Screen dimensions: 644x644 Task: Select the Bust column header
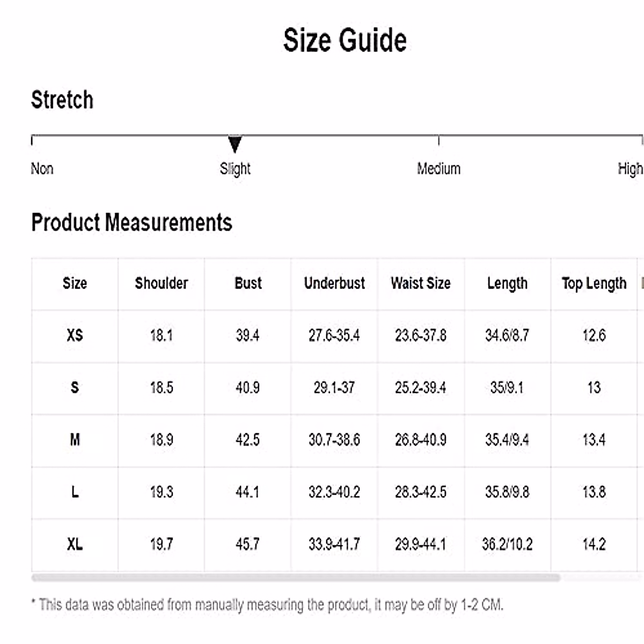point(248,283)
